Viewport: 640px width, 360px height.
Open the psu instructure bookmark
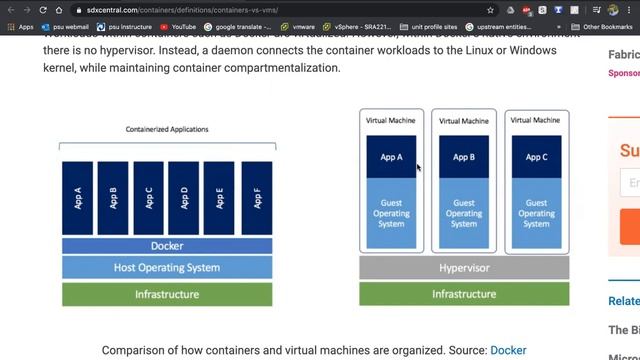pos(124,27)
